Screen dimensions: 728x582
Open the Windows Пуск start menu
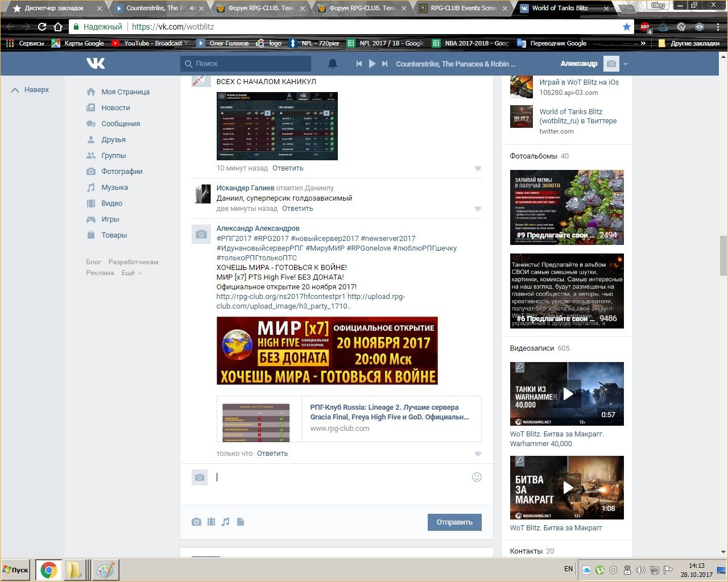[x=16, y=570]
